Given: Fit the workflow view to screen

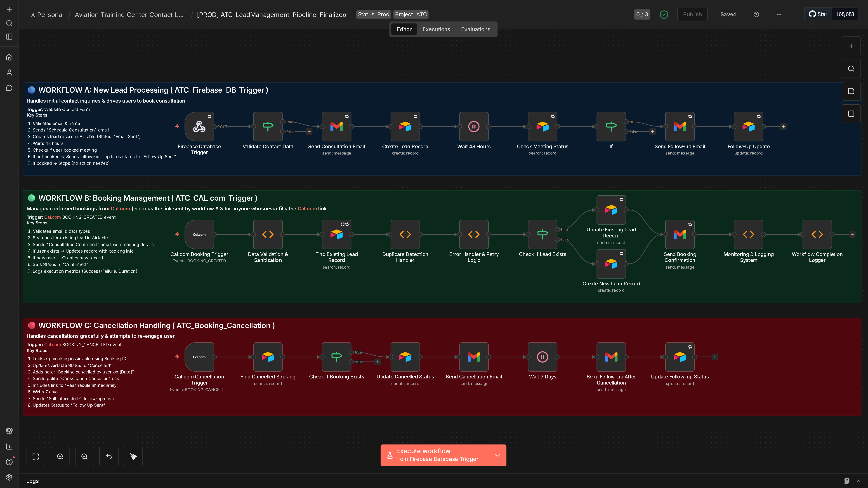Looking at the screenshot, I should pos(36,456).
